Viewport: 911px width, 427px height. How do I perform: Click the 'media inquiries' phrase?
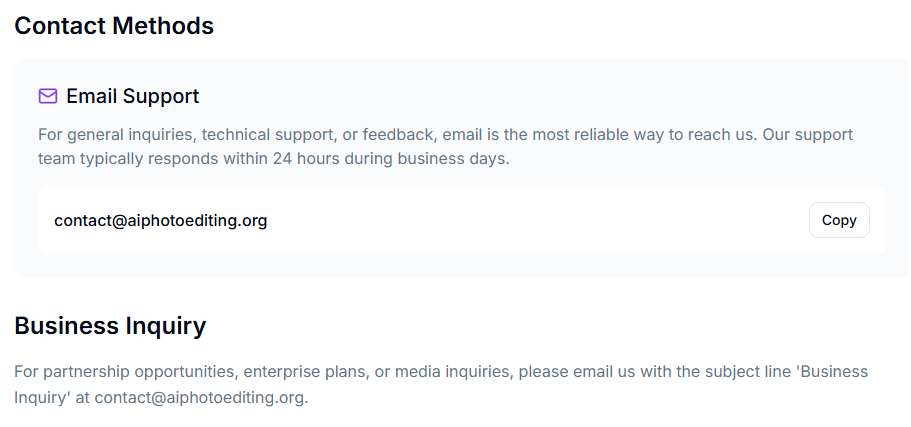453,371
